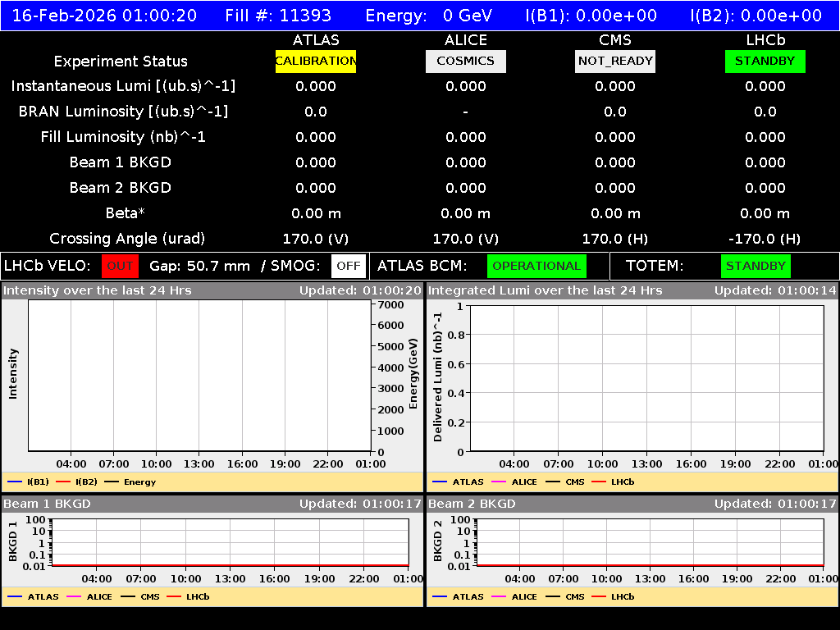Click the green STANDBY indicator for LHCb
This screenshot has height=630, width=840.
[x=765, y=61]
